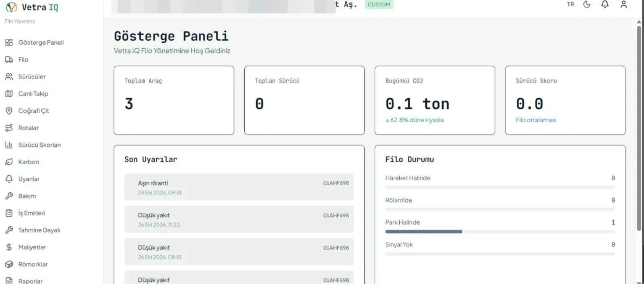The width and height of the screenshot is (644, 284).
Task: Navigate to the Canlı Takip menu label
Action: [x=33, y=93]
